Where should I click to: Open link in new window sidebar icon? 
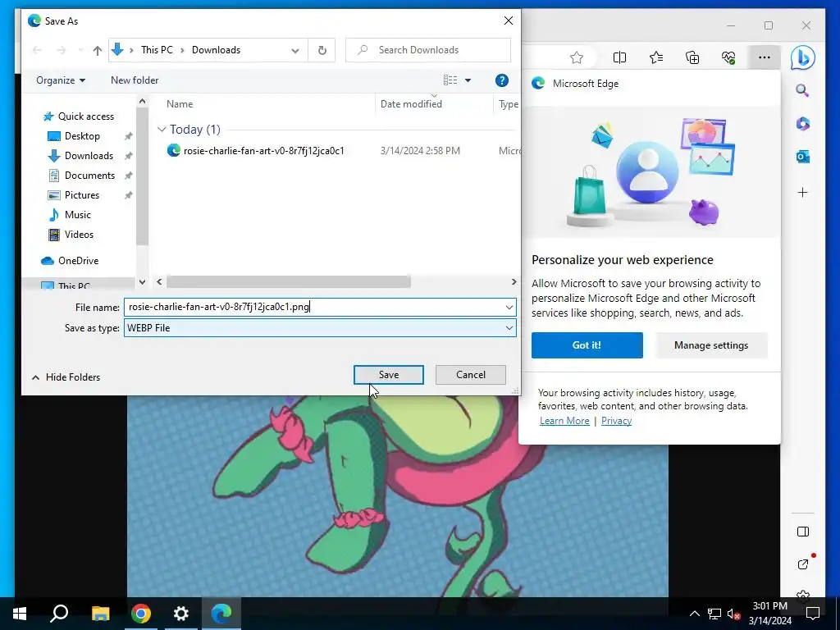click(x=802, y=564)
